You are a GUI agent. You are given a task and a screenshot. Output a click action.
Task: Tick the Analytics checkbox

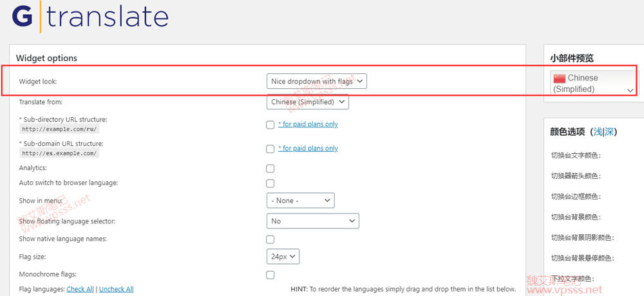point(270,169)
